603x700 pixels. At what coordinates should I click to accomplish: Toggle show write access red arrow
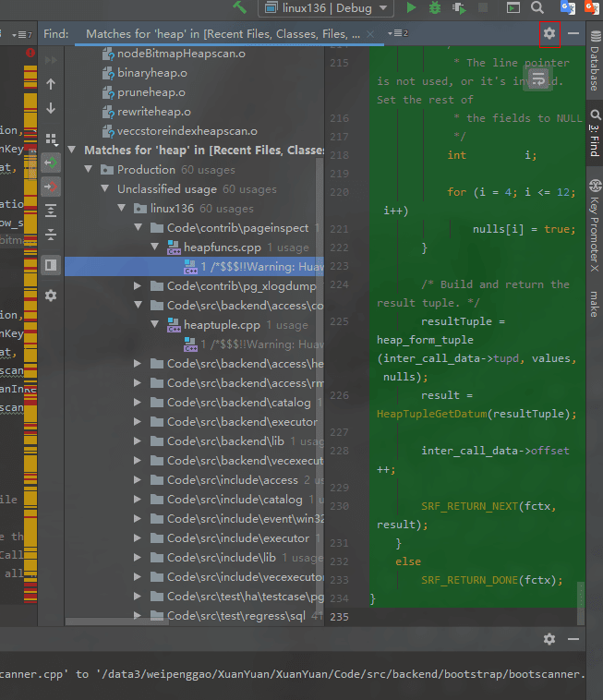tap(51, 187)
